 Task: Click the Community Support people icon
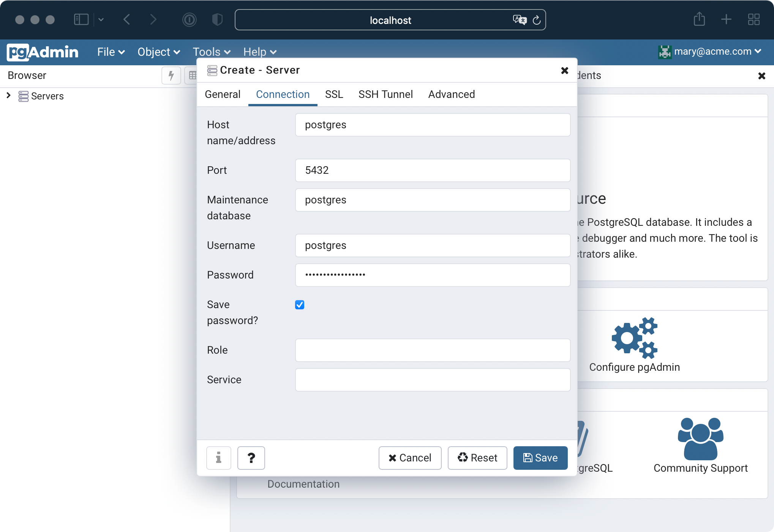tap(701, 439)
